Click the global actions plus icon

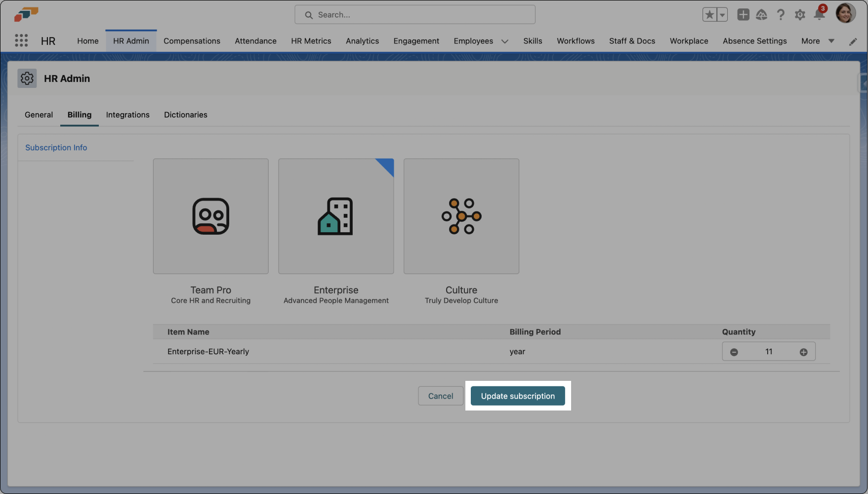pyautogui.click(x=743, y=15)
